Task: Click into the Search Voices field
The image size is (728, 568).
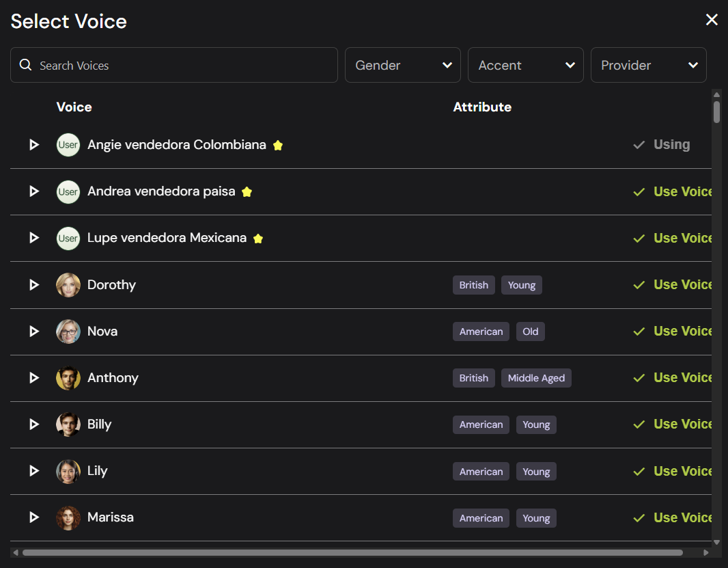Action: [184, 65]
